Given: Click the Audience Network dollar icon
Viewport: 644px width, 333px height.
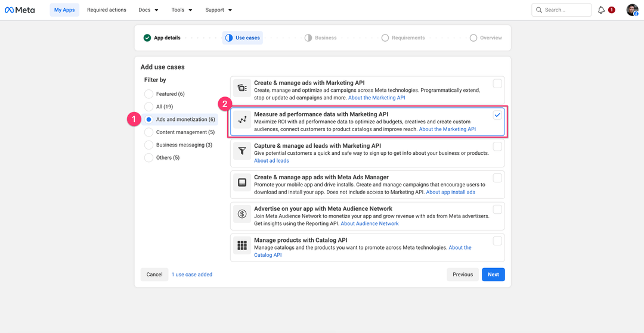Looking at the screenshot, I should (242, 214).
